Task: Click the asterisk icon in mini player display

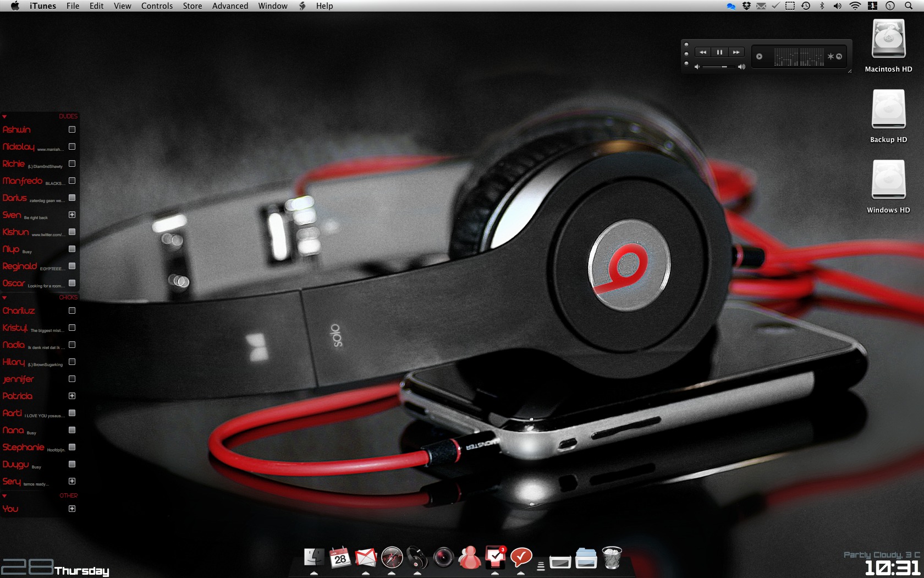Action: 831,56
